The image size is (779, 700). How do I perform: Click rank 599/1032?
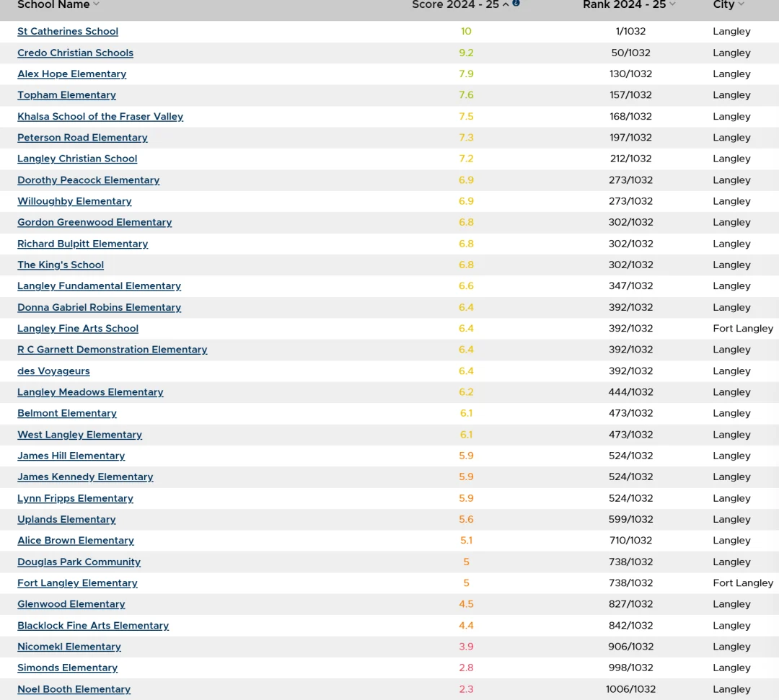point(631,519)
